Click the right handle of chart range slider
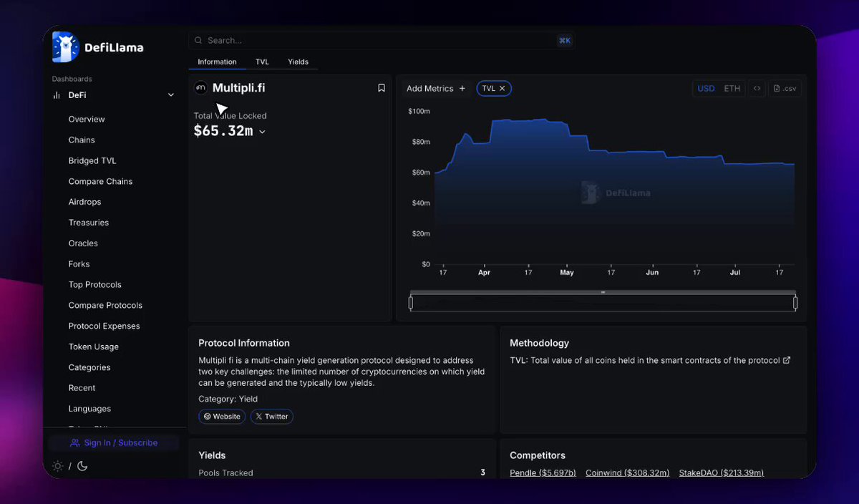 click(x=795, y=303)
